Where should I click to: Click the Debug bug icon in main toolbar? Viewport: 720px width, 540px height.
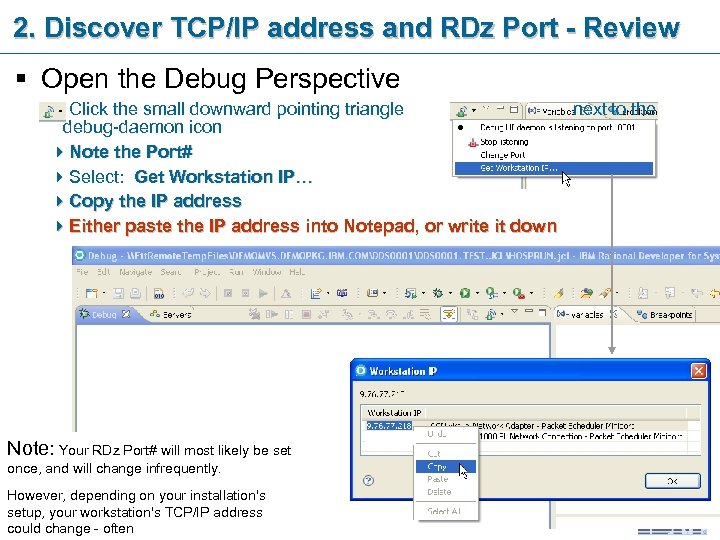tap(438, 293)
